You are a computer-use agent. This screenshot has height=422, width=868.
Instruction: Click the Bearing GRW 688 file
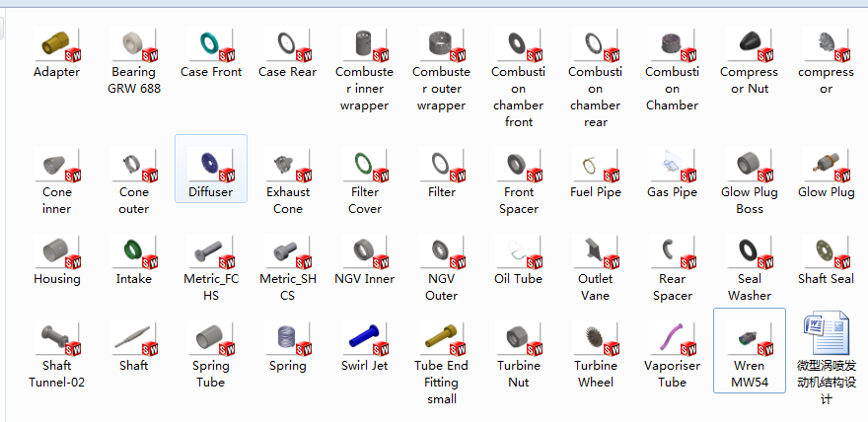click(133, 45)
